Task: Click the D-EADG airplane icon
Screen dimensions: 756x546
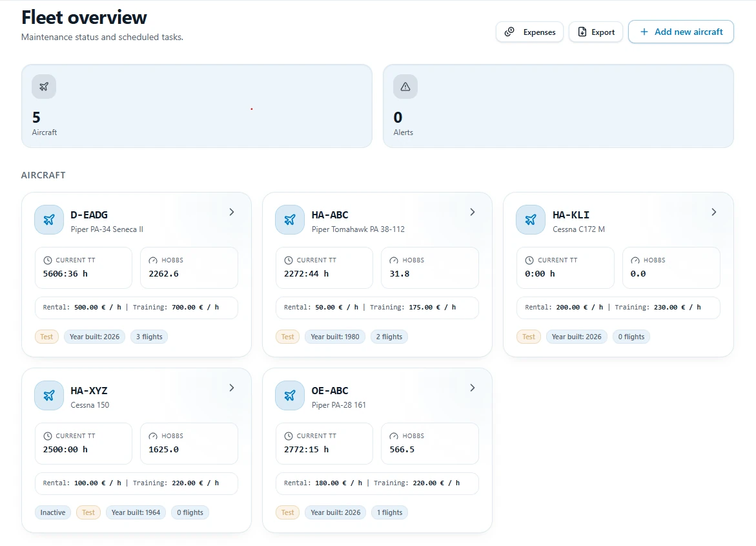Action: coord(48,220)
